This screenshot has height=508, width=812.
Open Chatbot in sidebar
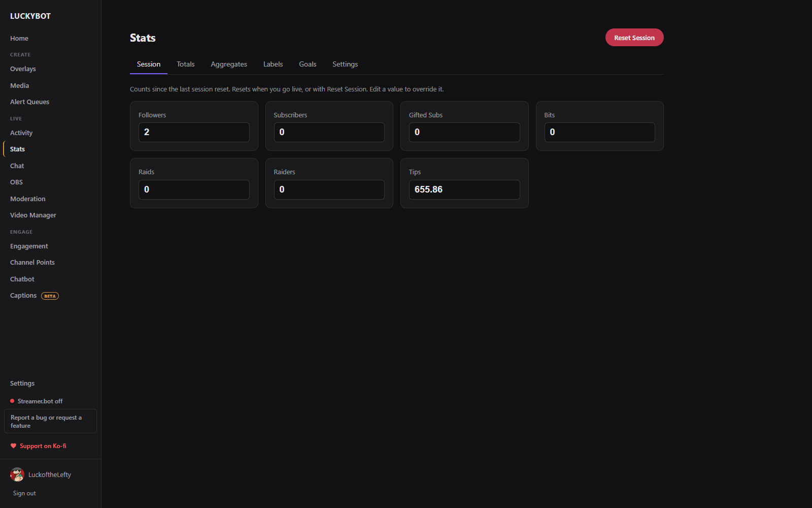(x=22, y=279)
